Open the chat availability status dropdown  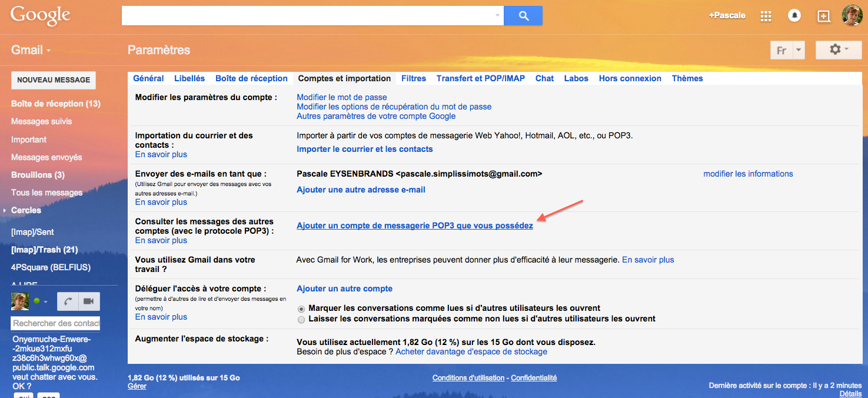tap(44, 301)
